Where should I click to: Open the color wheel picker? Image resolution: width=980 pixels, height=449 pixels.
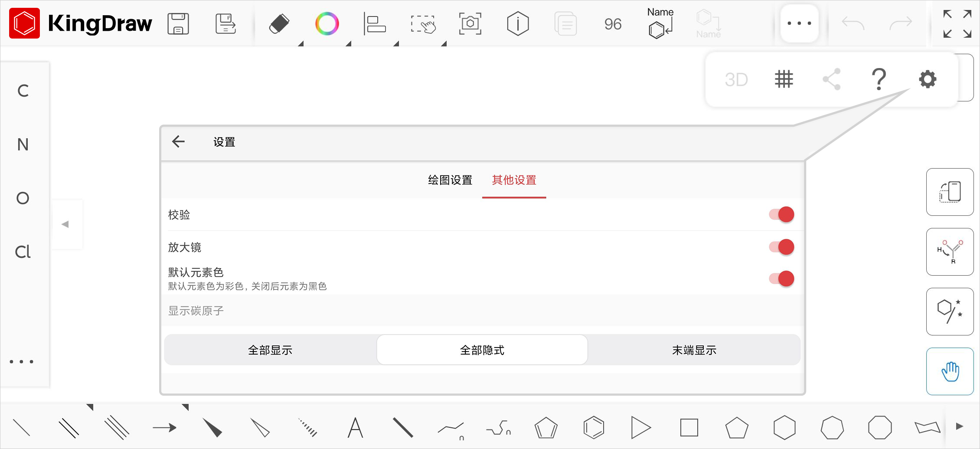pyautogui.click(x=327, y=24)
